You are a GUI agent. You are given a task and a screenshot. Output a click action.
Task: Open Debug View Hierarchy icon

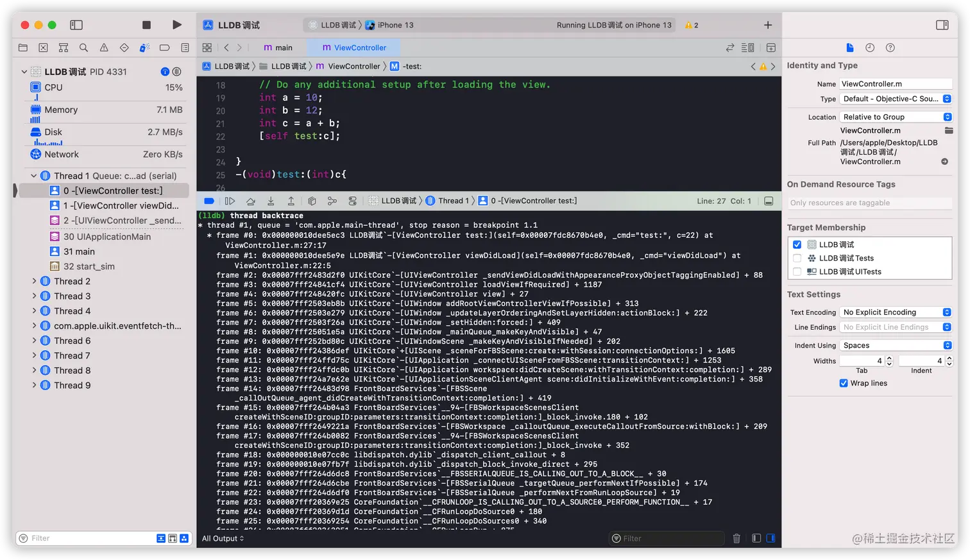(x=312, y=201)
